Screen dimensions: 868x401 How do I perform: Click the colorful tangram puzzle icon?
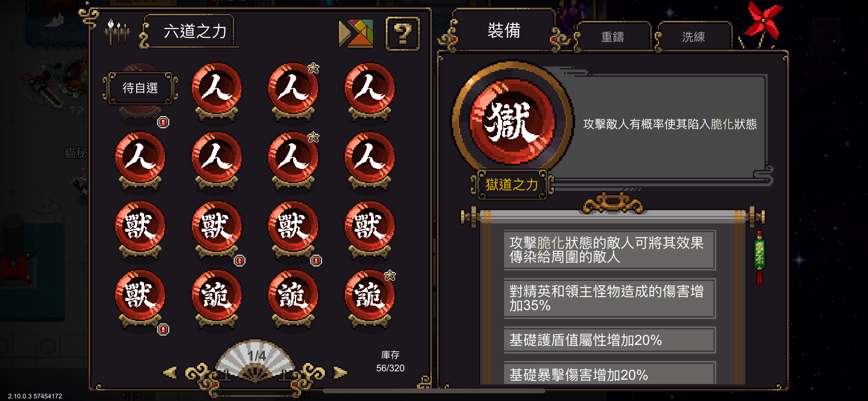(356, 33)
